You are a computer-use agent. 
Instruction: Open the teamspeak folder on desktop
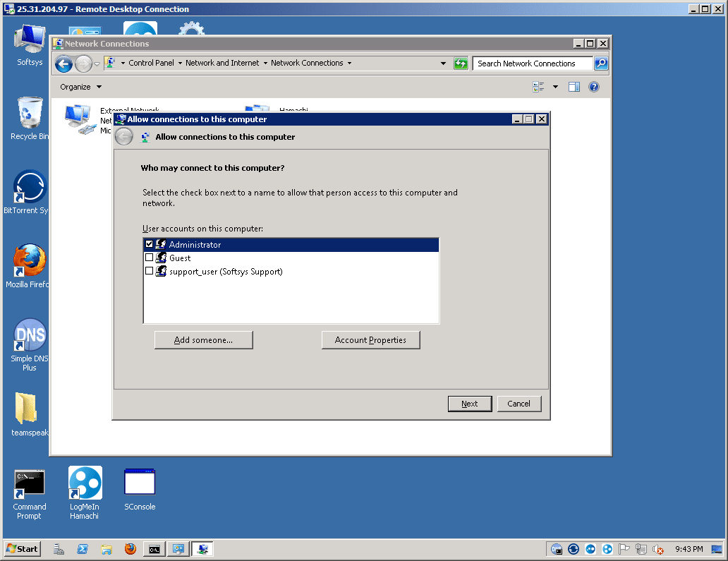pyautogui.click(x=29, y=414)
